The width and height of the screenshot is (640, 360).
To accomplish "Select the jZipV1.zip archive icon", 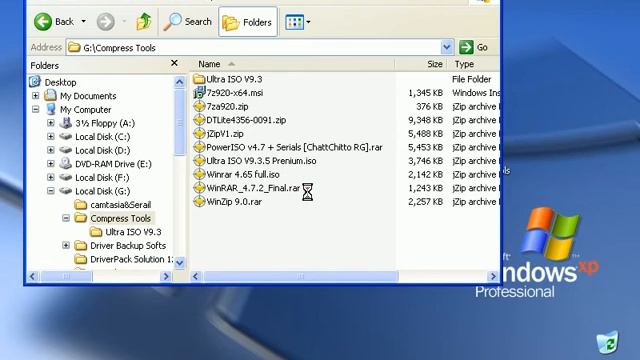I will click(199, 133).
